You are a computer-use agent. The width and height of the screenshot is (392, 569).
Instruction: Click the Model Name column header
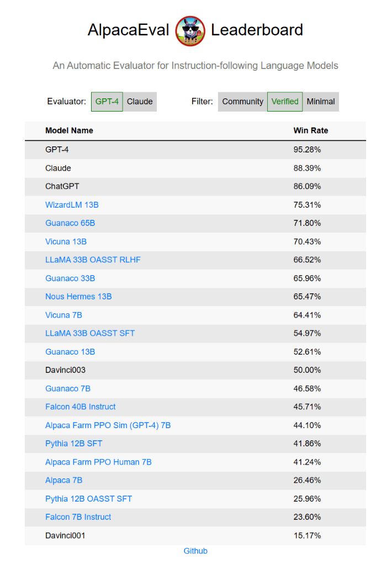point(69,130)
